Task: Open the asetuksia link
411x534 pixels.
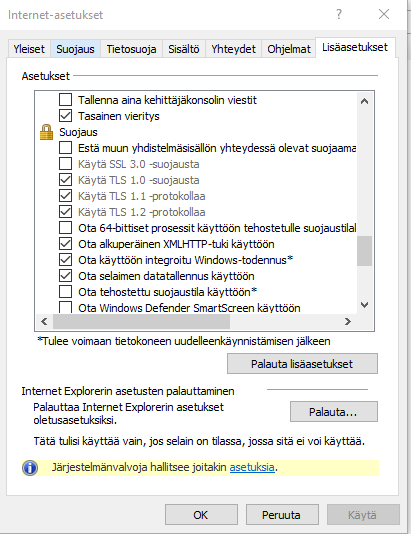Action: click(x=252, y=467)
